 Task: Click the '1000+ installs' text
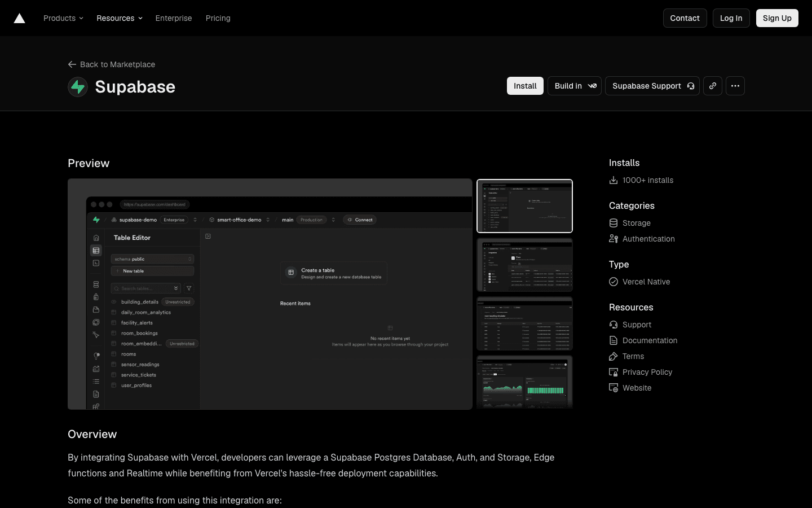pos(648,180)
